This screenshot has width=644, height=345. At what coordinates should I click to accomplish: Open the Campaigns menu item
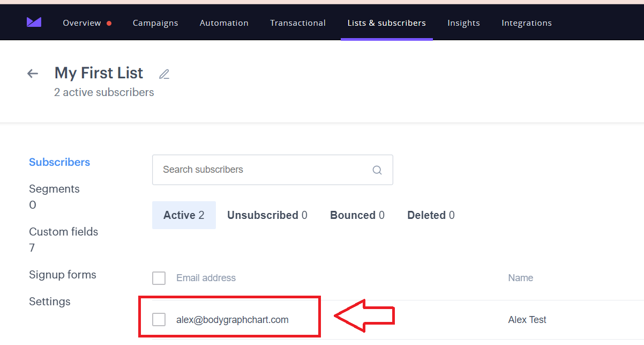155,23
